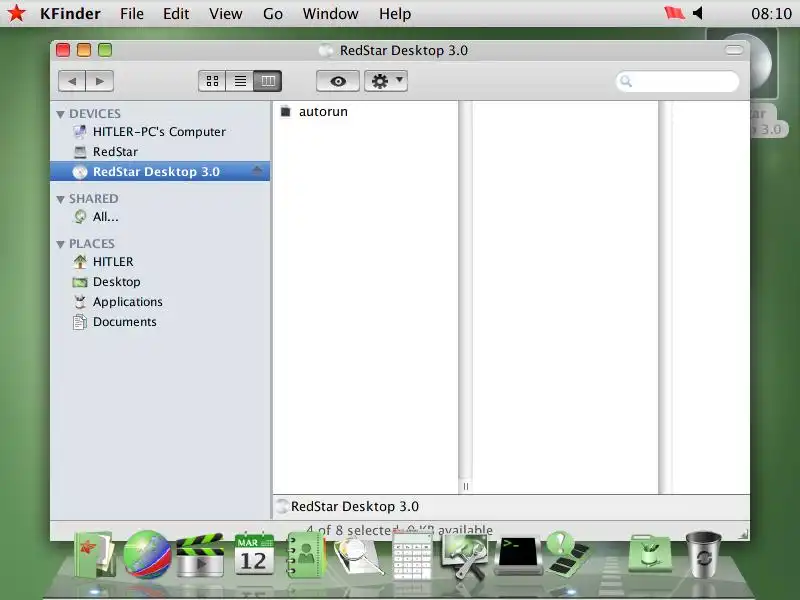Open the Help menu

click(395, 14)
